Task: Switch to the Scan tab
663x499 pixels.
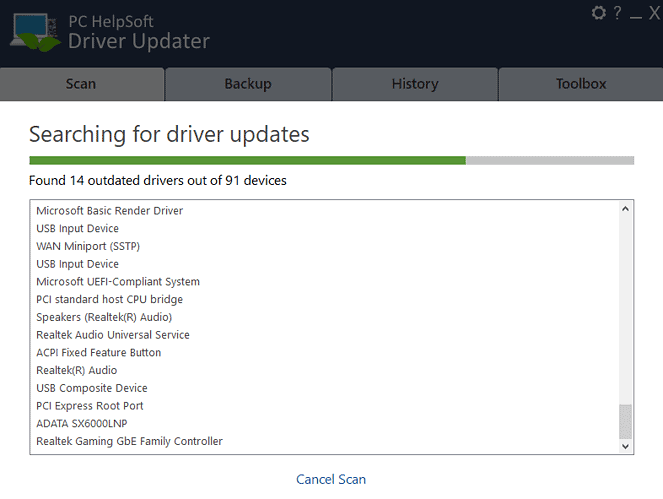Action: pos(81,84)
